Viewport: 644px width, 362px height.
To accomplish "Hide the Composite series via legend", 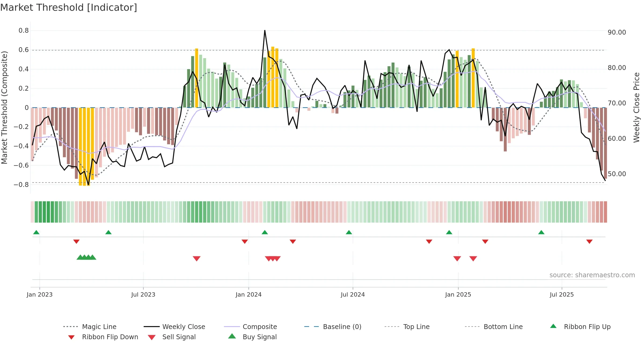I will tap(250, 327).
